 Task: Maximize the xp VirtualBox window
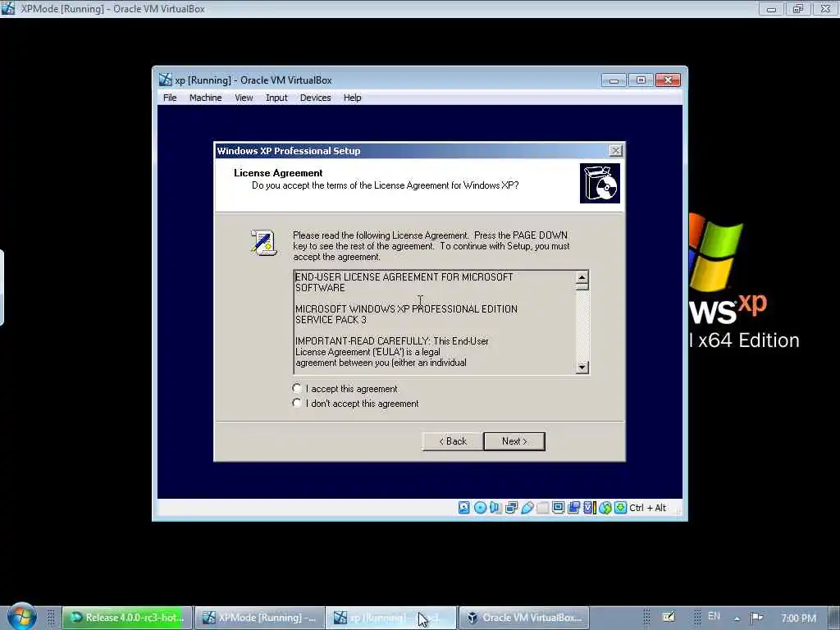(640, 80)
